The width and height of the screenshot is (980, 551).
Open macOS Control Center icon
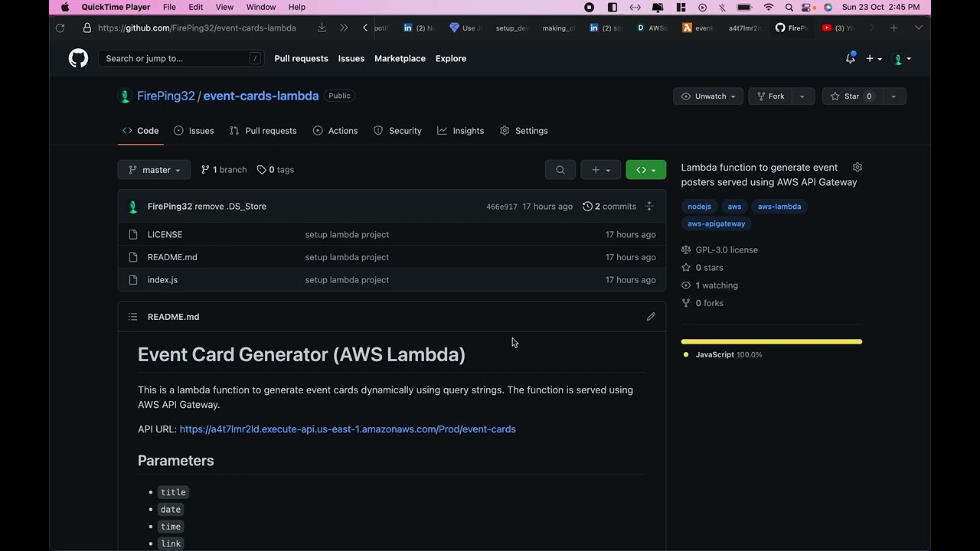pos(808,7)
